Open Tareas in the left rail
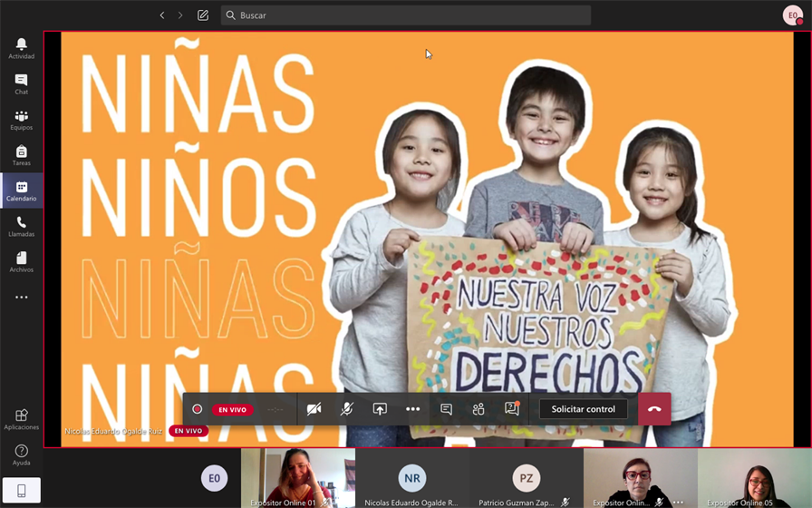The width and height of the screenshot is (812, 508). pyautogui.click(x=21, y=155)
